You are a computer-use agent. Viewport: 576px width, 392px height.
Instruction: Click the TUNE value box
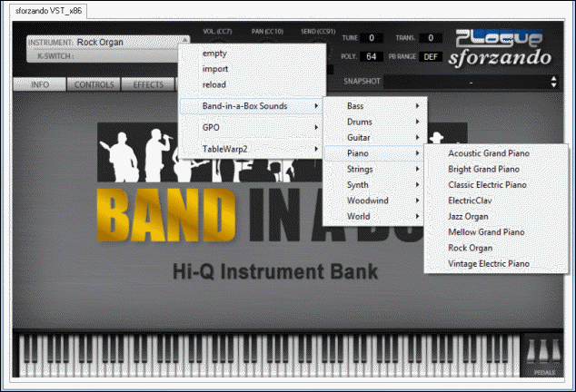tap(372, 38)
